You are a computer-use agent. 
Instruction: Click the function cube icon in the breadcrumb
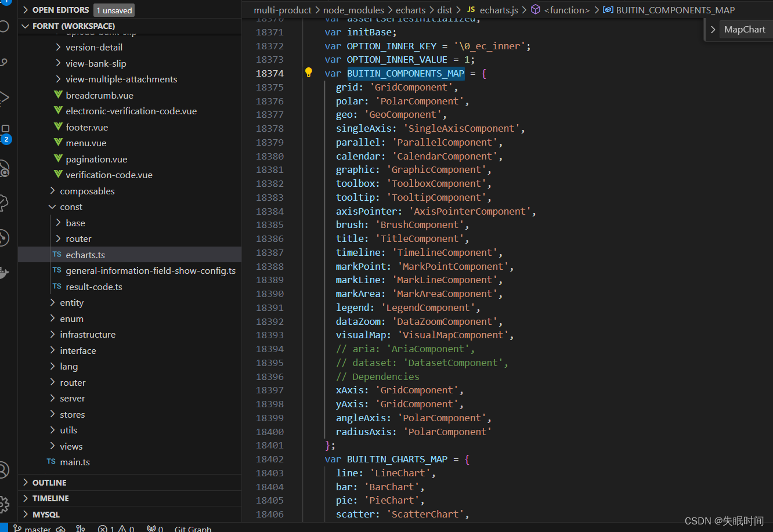click(536, 10)
